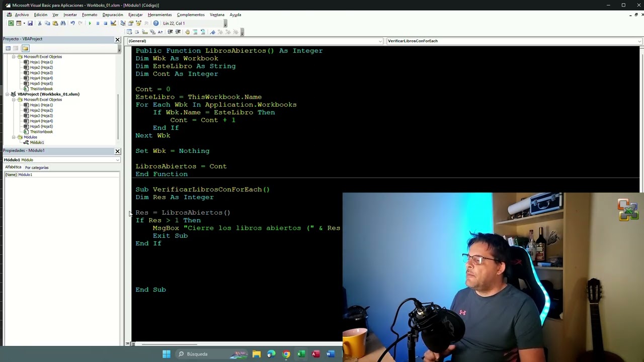This screenshot has width=644, height=362.
Task: Open the Ejecutar menu
Action: click(x=135, y=15)
